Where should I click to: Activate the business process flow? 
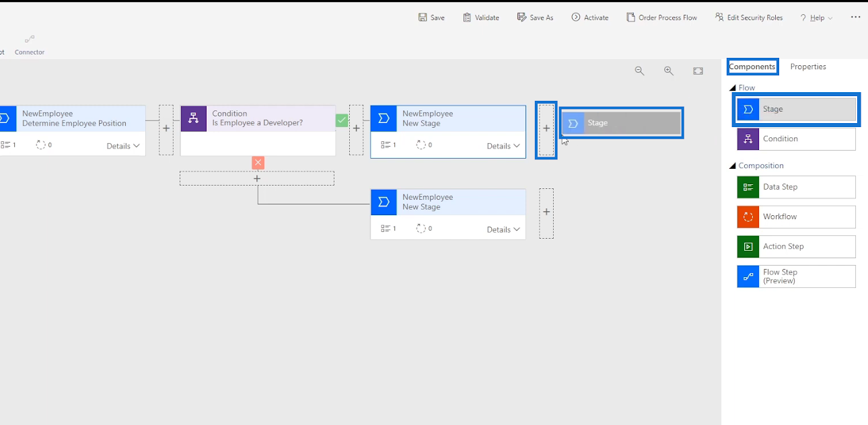[x=590, y=17]
